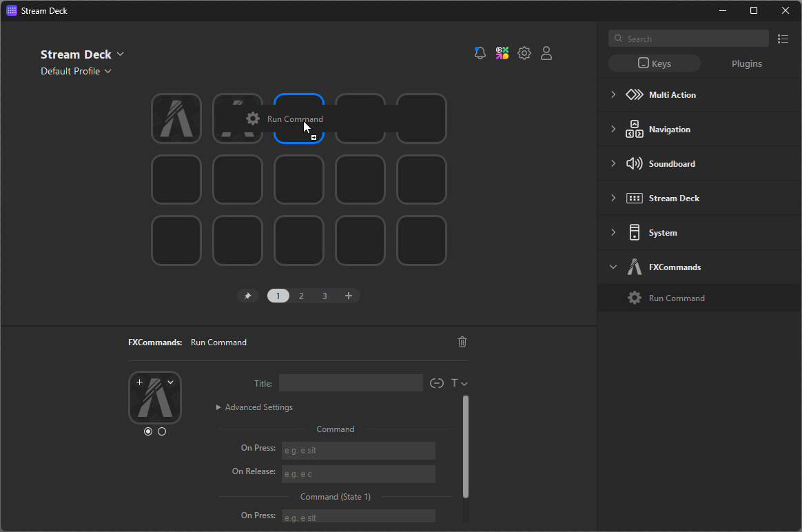This screenshot has width=802, height=532.
Task: Maximize the Stream Deck window
Action: tap(753, 11)
